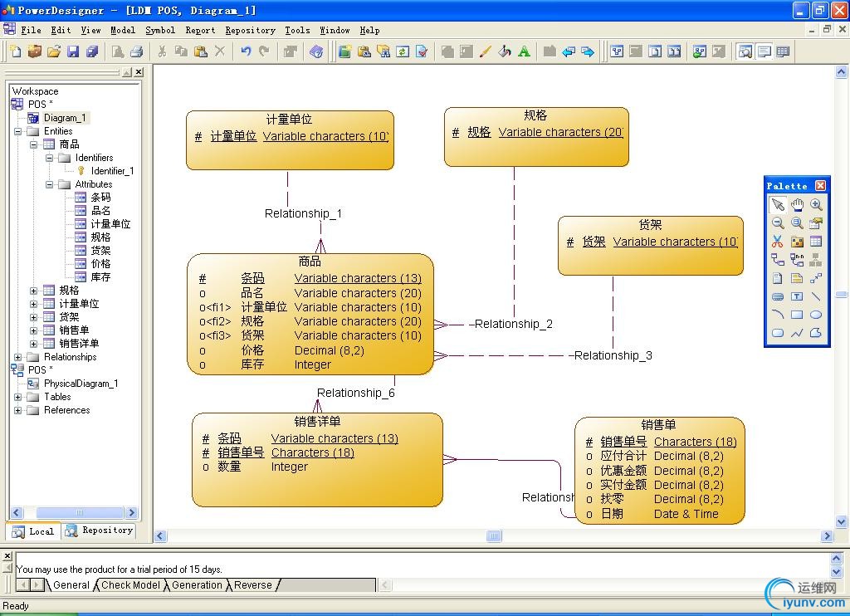Select the Properties tool in Palette
Screen dimensions: 850x616
(816, 222)
